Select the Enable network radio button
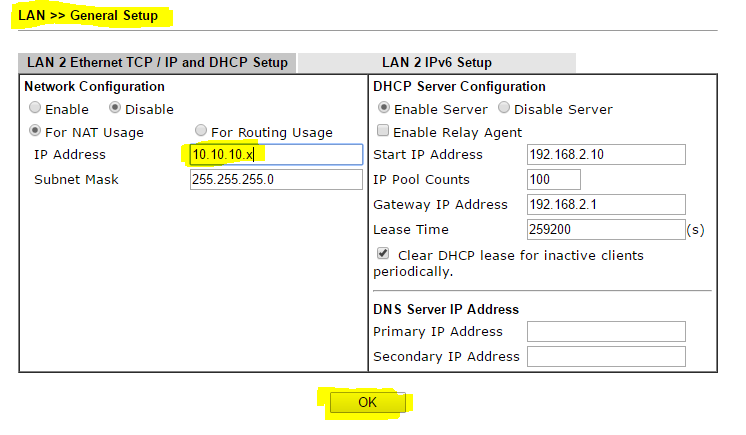Image resolution: width=746 pixels, height=435 pixels. pyautogui.click(x=36, y=109)
